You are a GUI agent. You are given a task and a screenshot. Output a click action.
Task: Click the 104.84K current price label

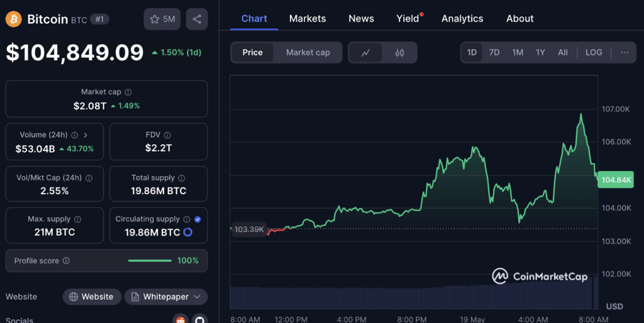pyautogui.click(x=616, y=180)
